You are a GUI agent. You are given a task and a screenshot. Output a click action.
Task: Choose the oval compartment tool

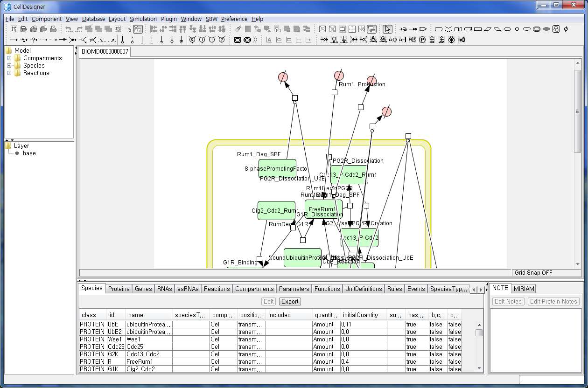pyautogui.click(x=247, y=40)
